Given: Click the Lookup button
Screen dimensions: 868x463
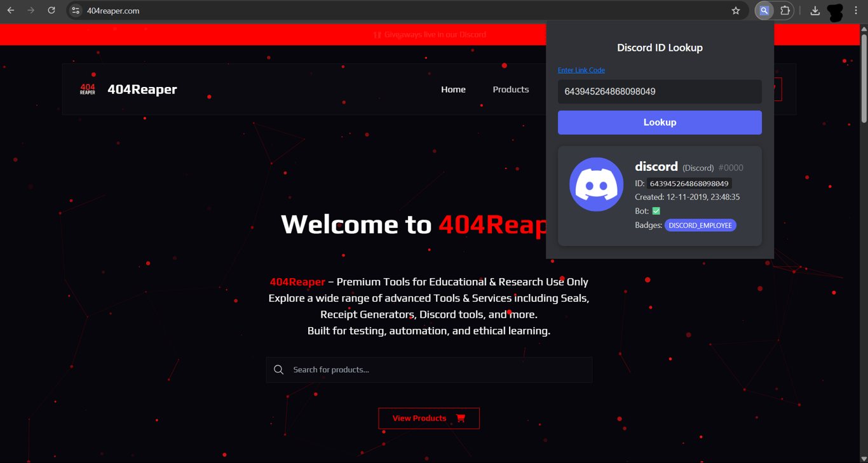Looking at the screenshot, I should coord(660,123).
